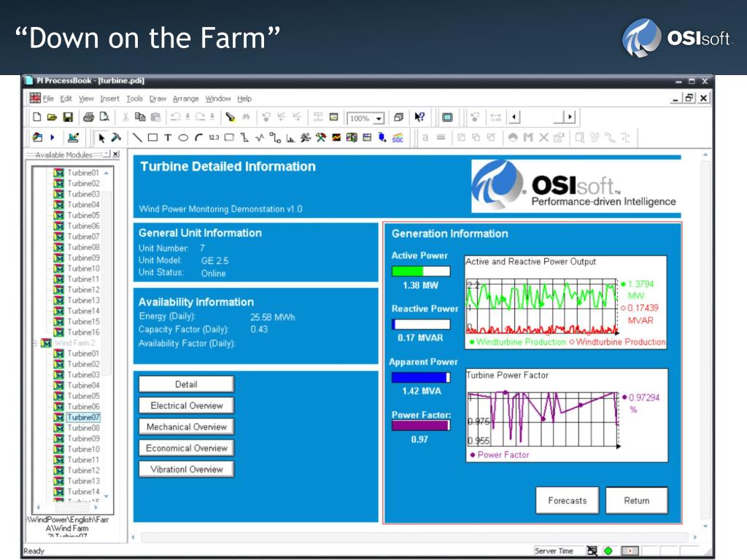The height and width of the screenshot is (560, 747).
Task: Select the highlighted Turbine07 tree item
Action: click(x=83, y=417)
